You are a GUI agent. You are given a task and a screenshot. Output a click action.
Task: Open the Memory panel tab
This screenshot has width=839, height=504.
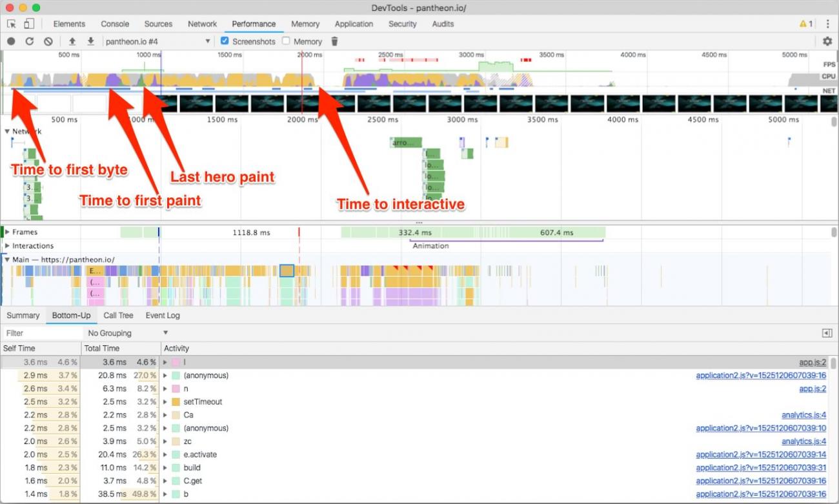[x=305, y=24]
